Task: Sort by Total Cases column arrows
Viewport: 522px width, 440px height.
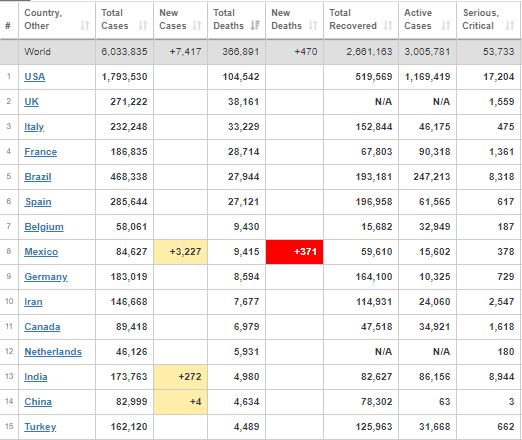Action: click(143, 26)
